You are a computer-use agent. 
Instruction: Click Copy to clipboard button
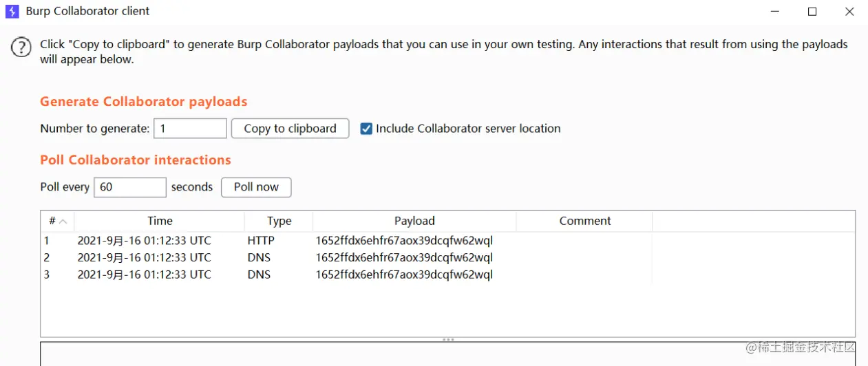point(290,129)
